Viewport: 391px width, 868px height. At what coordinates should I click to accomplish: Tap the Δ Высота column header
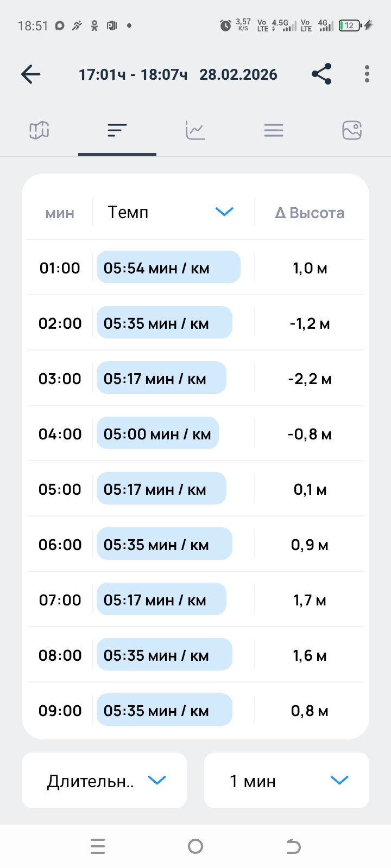tap(310, 213)
